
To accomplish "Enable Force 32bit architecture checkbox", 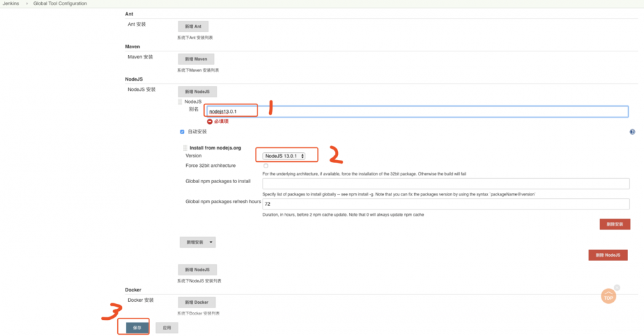I will pos(266,166).
